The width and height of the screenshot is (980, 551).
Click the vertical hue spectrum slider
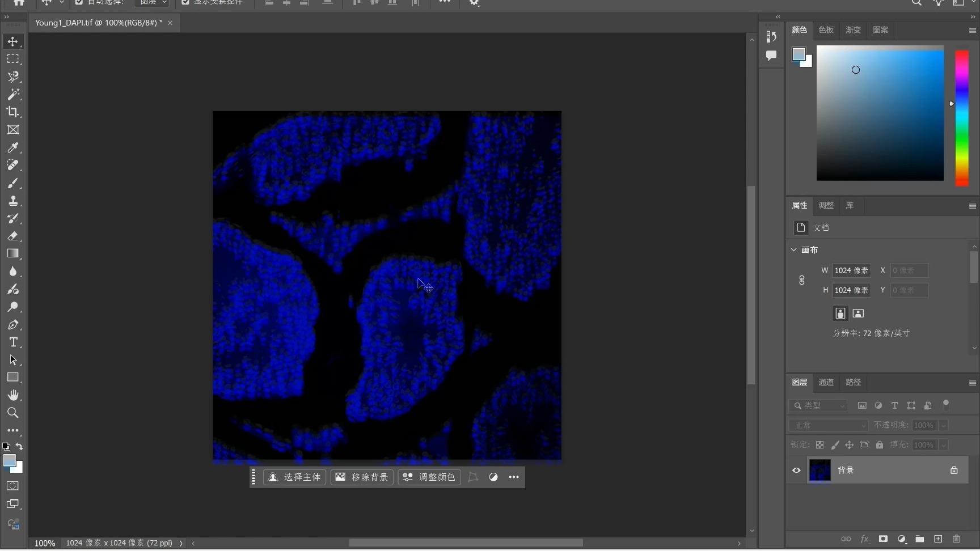(x=962, y=118)
